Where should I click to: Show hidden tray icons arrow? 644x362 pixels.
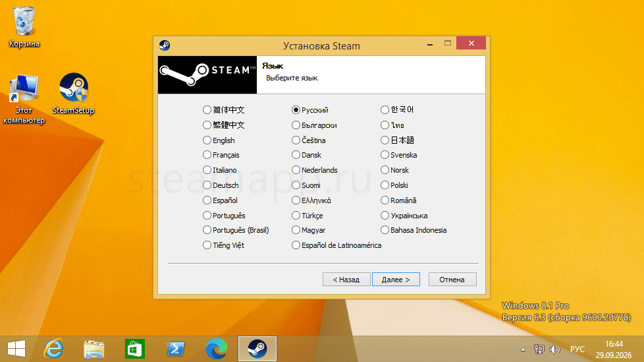pos(523,349)
